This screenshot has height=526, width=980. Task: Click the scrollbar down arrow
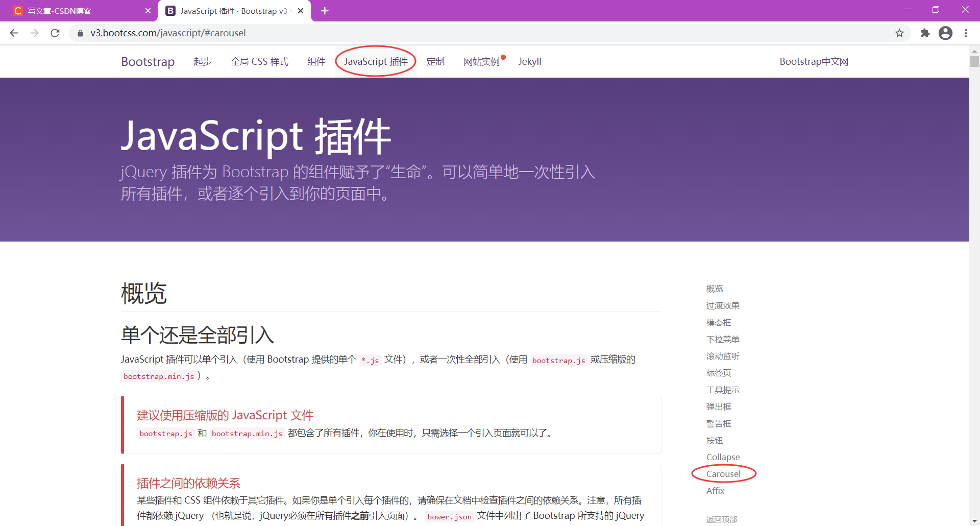click(x=974, y=521)
